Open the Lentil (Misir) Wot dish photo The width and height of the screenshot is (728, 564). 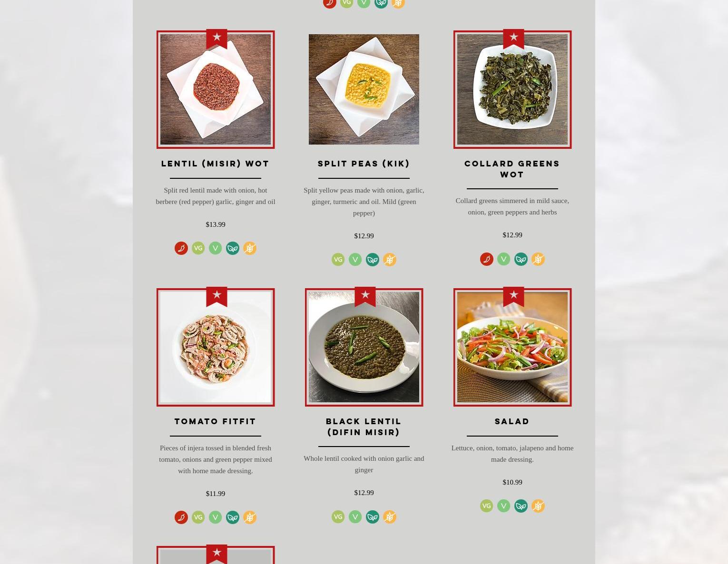coord(216,89)
